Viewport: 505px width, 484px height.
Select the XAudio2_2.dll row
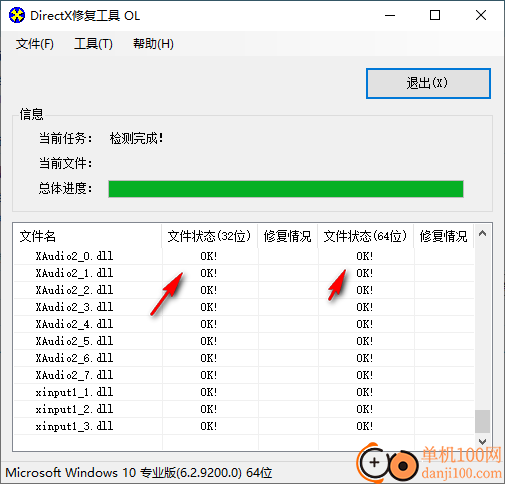tap(244, 290)
